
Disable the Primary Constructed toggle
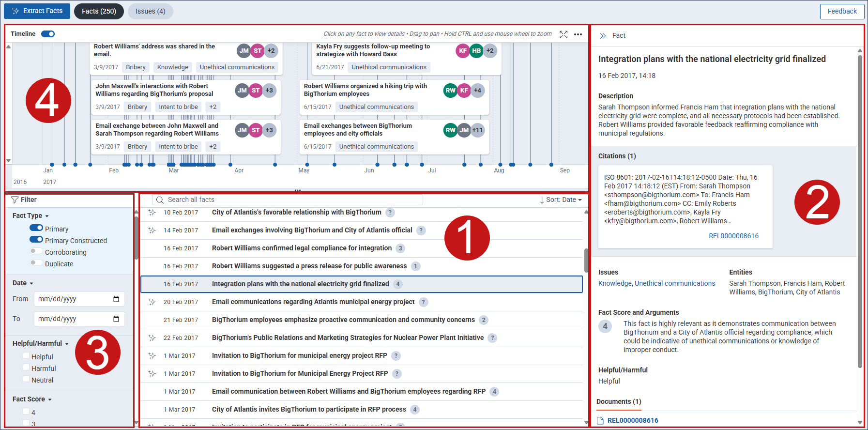(x=36, y=240)
